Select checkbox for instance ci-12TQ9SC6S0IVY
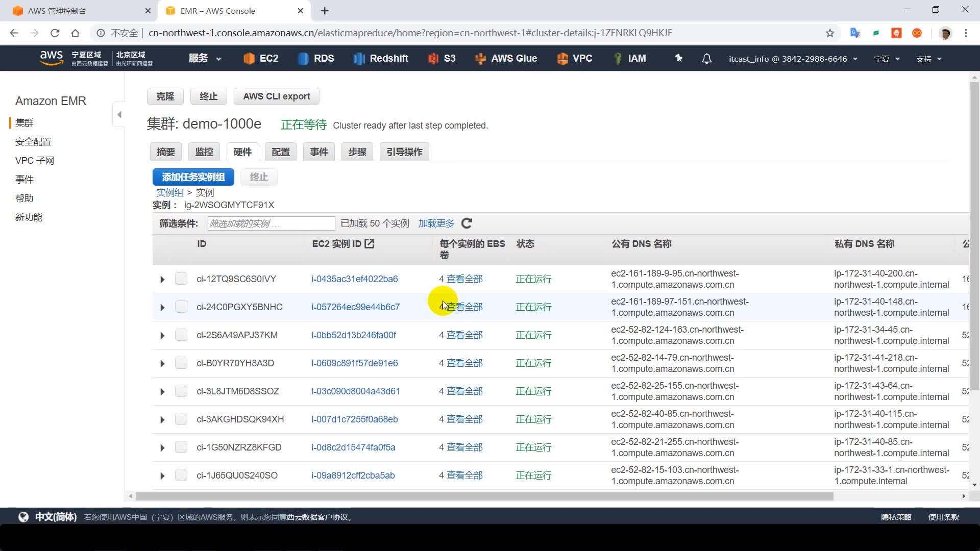The image size is (980, 551). (x=181, y=279)
